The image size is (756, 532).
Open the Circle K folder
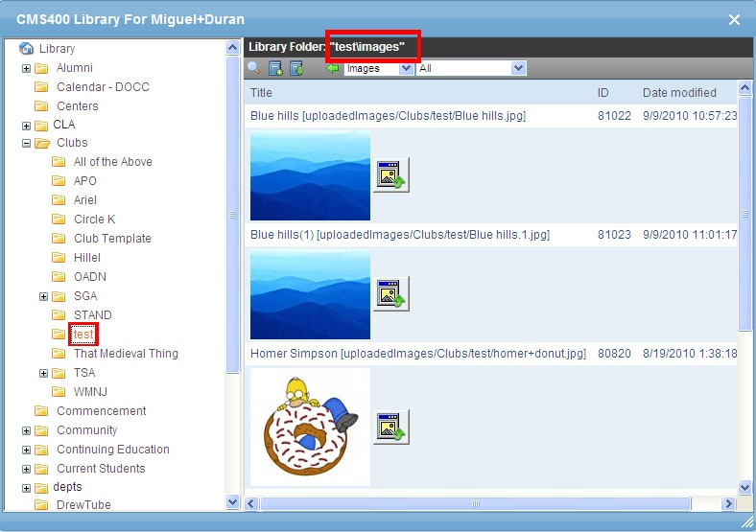(94, 219)
